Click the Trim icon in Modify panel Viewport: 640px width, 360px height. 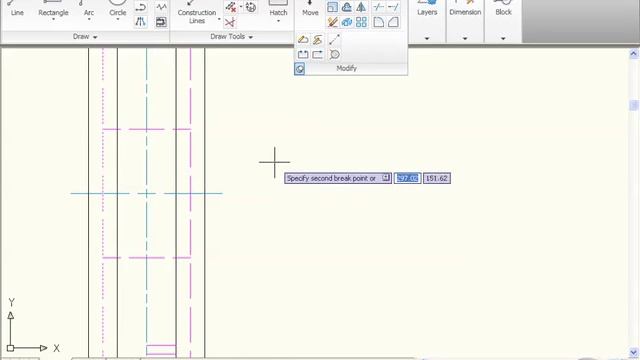(x=379, y=7)
